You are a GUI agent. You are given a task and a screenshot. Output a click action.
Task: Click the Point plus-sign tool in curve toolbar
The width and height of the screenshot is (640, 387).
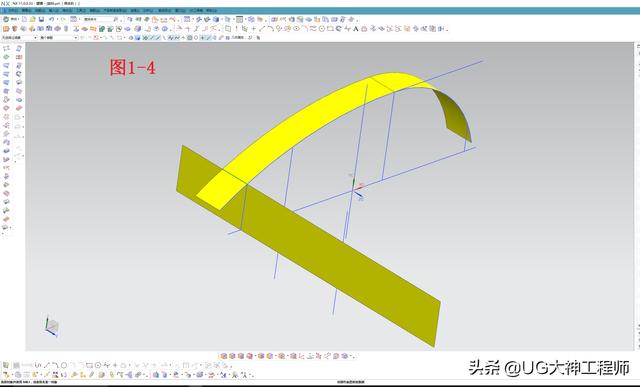[253, 29]
